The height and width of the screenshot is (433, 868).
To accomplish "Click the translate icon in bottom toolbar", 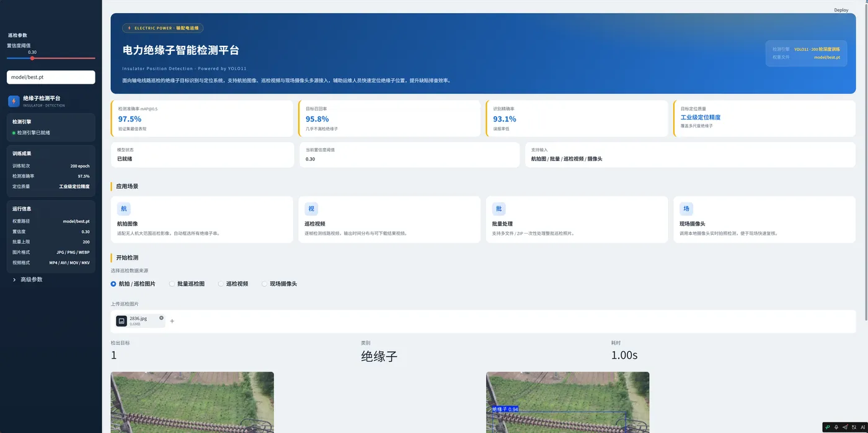I will 854,427.
